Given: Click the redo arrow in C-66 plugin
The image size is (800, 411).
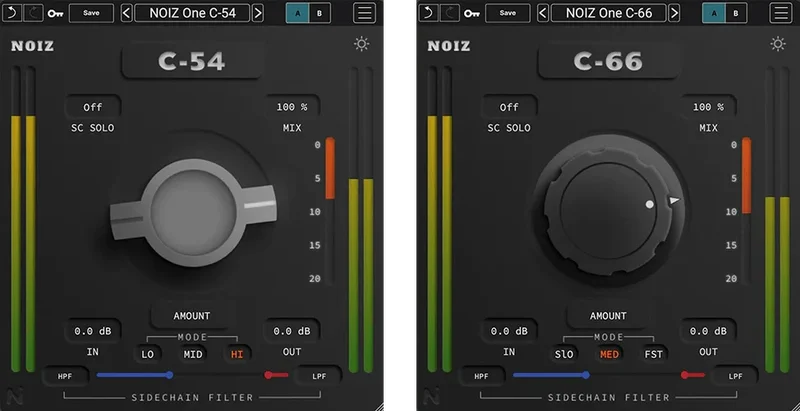Looking at the screenshot, I should pyautogui.click(x=449, y=13).
